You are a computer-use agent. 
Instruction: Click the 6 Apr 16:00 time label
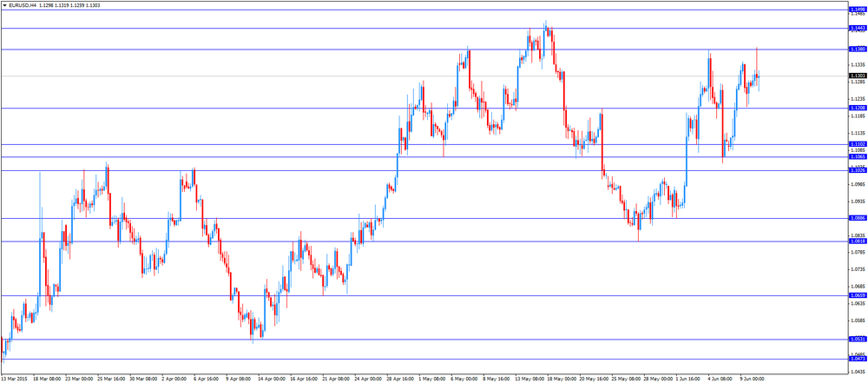207,379
